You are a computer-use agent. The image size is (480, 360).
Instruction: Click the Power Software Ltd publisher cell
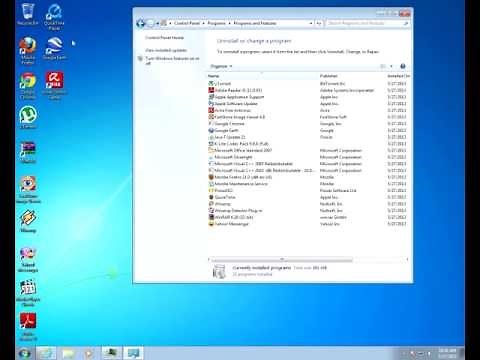[338, 190]
